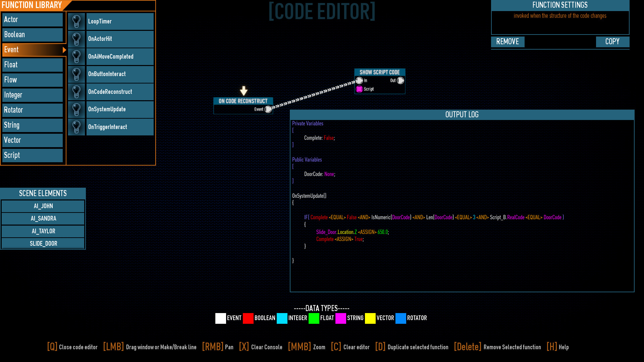Click the Event output pin on On Code Reconstruct

click(268, 109)
